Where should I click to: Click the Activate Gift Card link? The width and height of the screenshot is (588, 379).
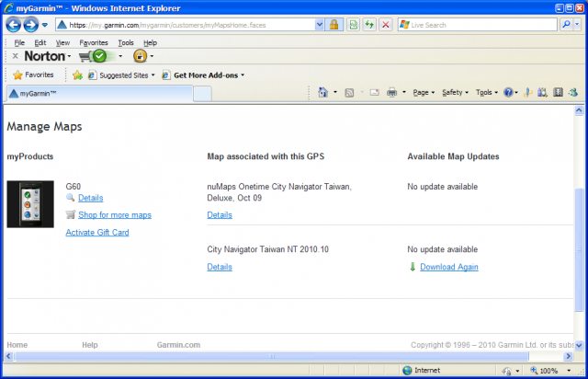pyautogui.click(x=97, y=233)
